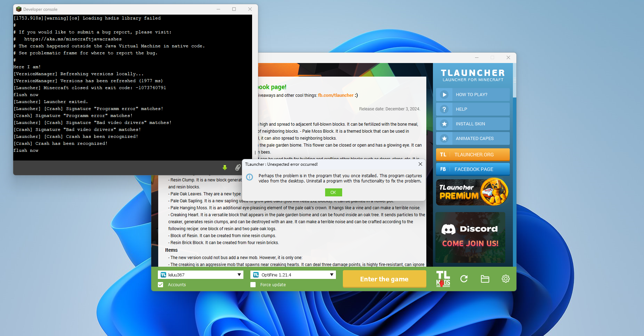Viewport: 644px width, 336px height.
Task: Click the Developer console title bar icon
Action: [x=19, y=9]
